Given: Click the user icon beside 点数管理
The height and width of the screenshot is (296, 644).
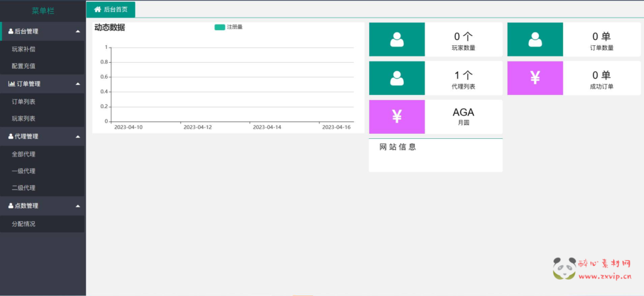Looking at the screenshot, I should pyautogui.click(x=11, y=206).
